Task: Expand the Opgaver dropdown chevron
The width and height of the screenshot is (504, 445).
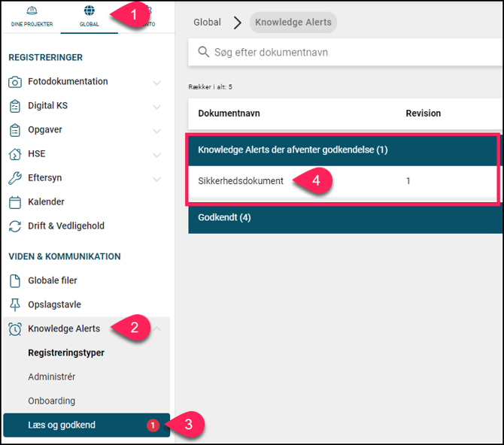Action: [x=156, y=130]
